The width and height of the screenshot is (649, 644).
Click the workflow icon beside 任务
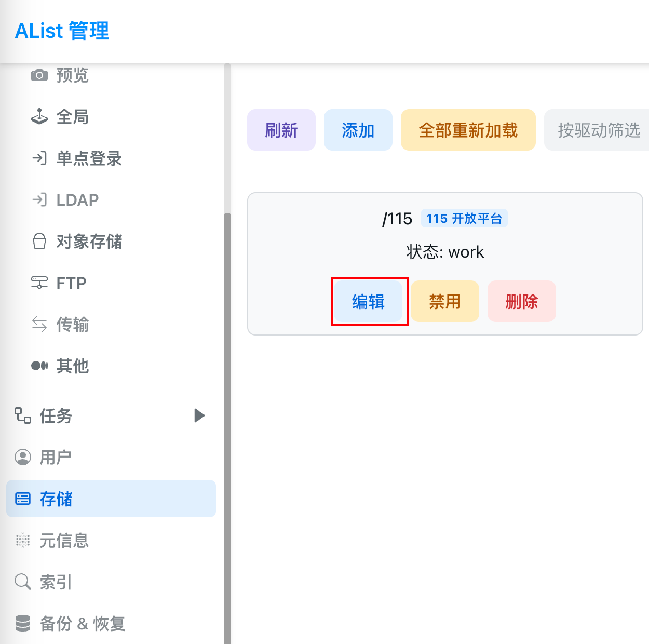pos(23,415)
